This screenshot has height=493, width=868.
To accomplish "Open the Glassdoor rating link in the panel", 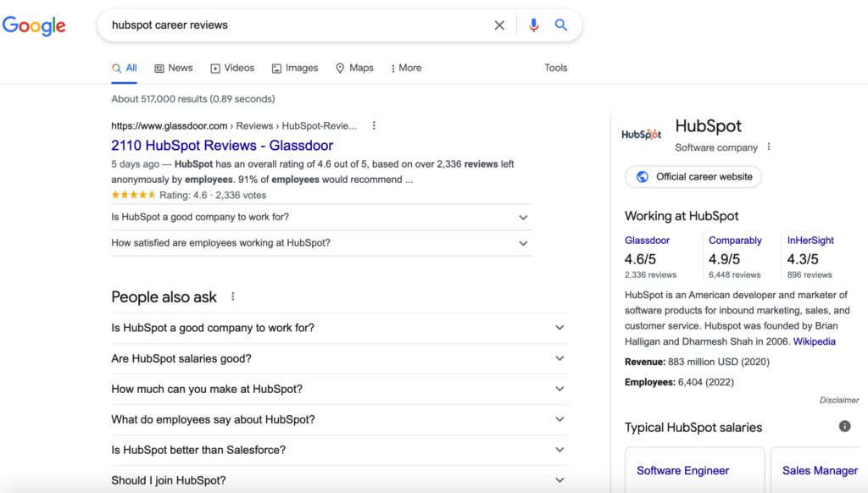I will (x=647, y=241).
